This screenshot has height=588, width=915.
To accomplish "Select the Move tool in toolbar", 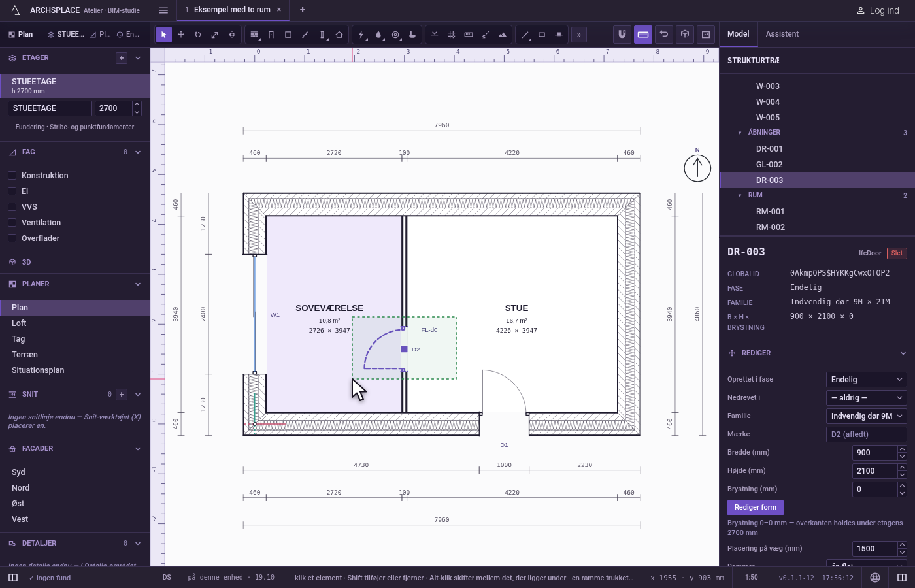I will tap(181, 35).
